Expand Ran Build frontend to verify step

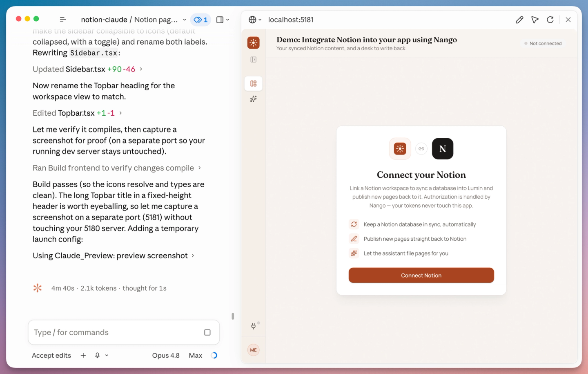point(117,168)
